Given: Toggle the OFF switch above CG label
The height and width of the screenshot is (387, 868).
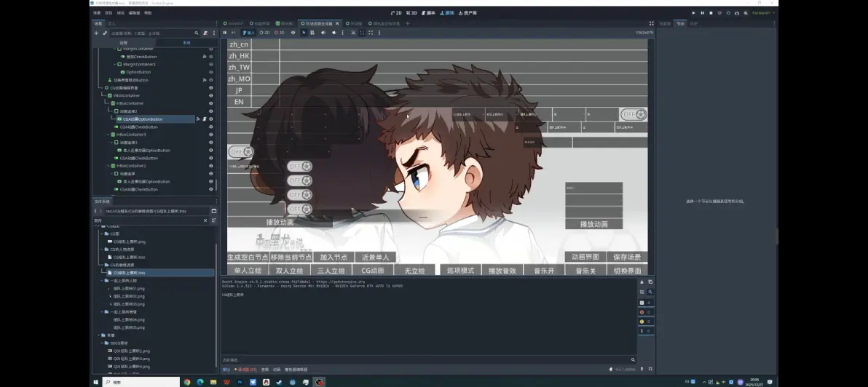Looking at the screenshot, I should coord(241,151).
